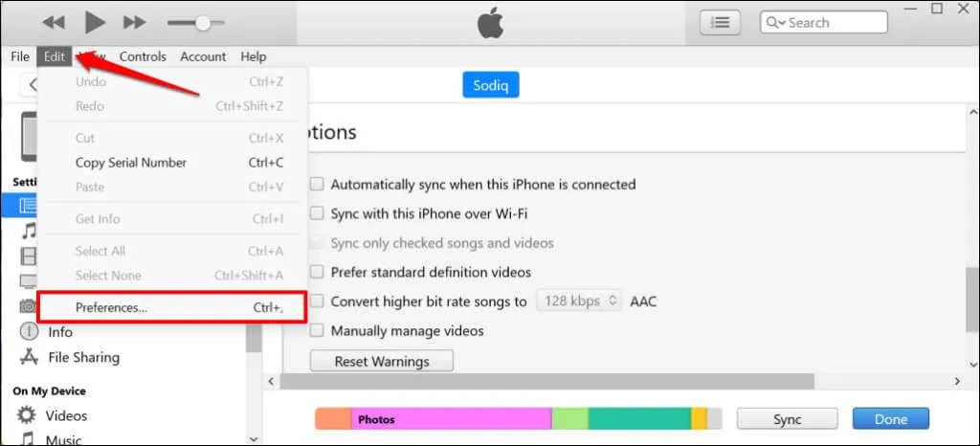Click the pink Photos storage bar segment
Screen dimensions: 980x446
tap(450, 419)
